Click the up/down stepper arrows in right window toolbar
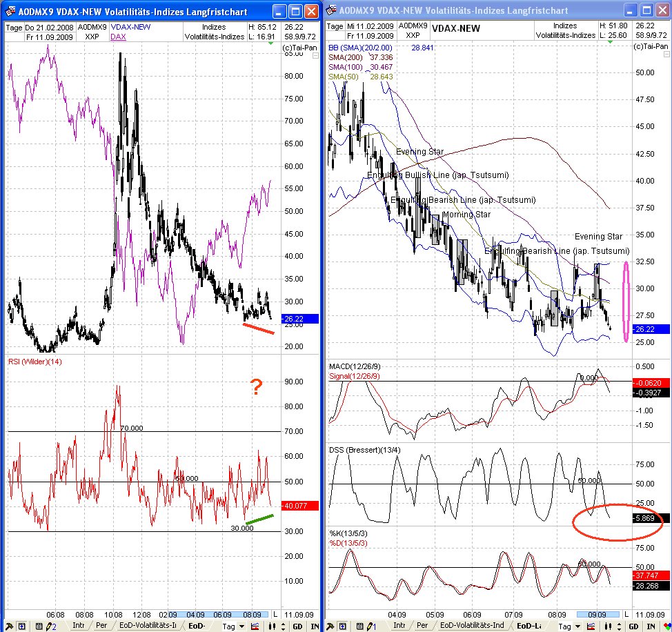The width and height of the screenshot is (672, 632). pos(619,626)
